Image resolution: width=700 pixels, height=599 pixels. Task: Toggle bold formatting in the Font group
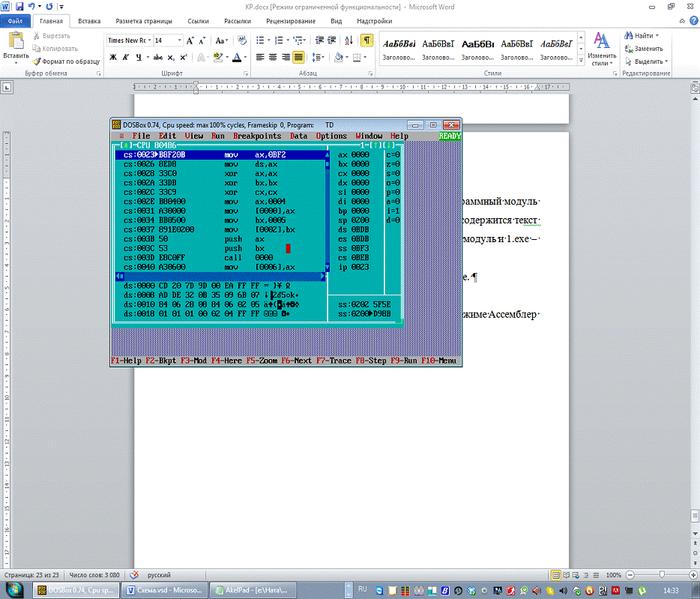click(x=113, y=57)
